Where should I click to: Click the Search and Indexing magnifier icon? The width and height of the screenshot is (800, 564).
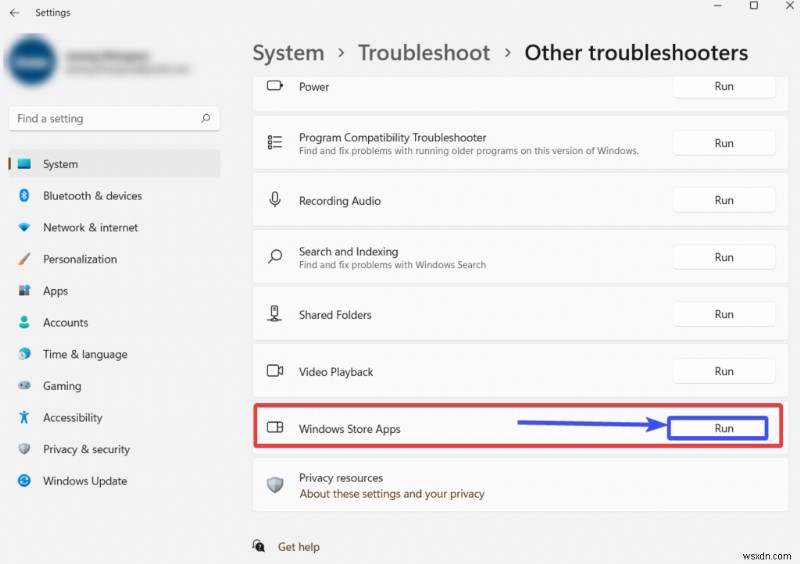[x=275, y=256]
